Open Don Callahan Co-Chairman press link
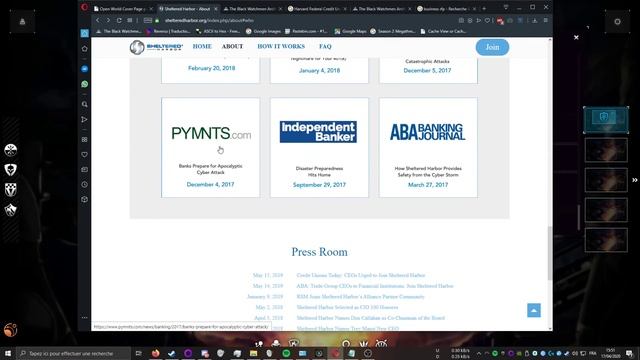 coord(371,318)
